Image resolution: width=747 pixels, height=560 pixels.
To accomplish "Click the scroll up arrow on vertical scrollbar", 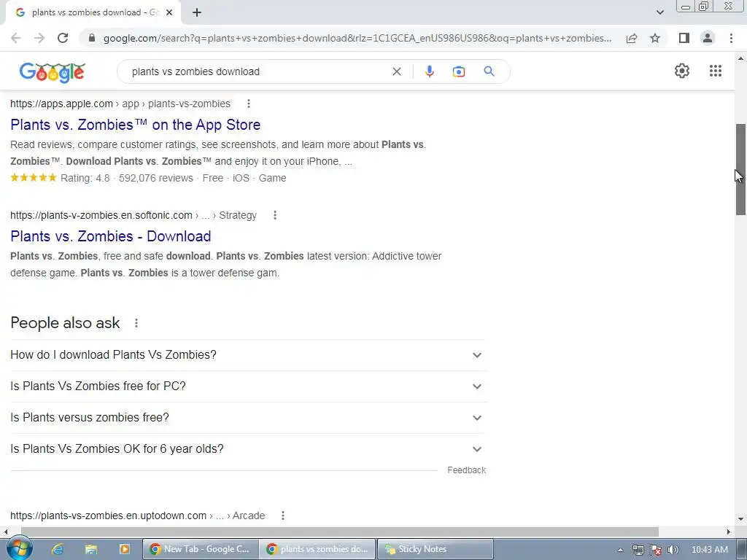I will (741, 58).
